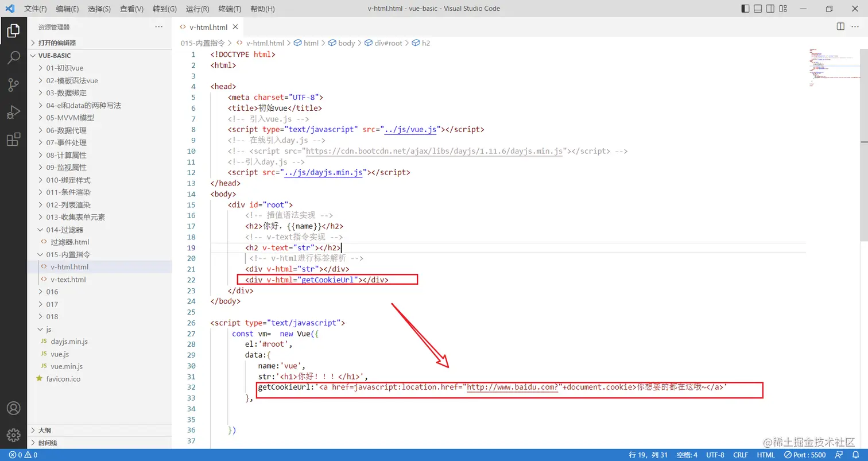Expand the 时间线 timeline section
Screen dimensions: 868x461
click(x=100, y=443)
